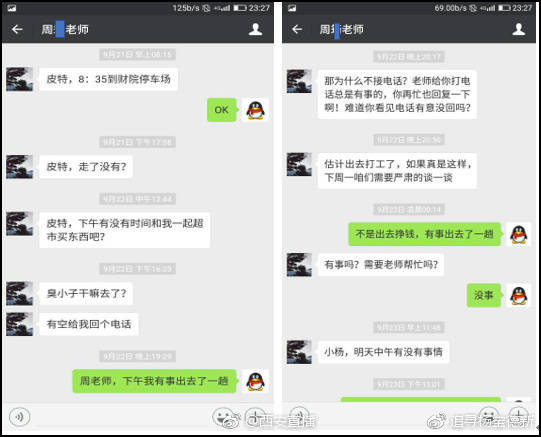Open contact profile icon in left chat

click(255, 29)
